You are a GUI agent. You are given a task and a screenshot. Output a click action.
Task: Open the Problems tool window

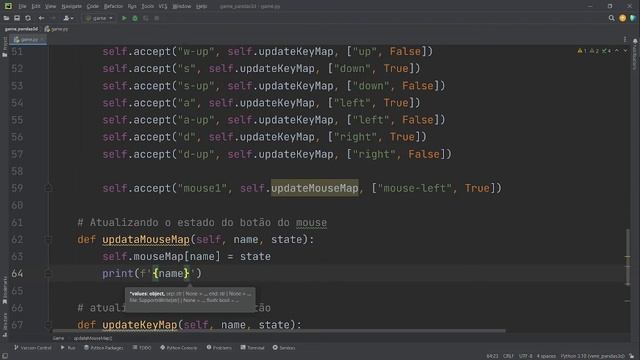219,348
